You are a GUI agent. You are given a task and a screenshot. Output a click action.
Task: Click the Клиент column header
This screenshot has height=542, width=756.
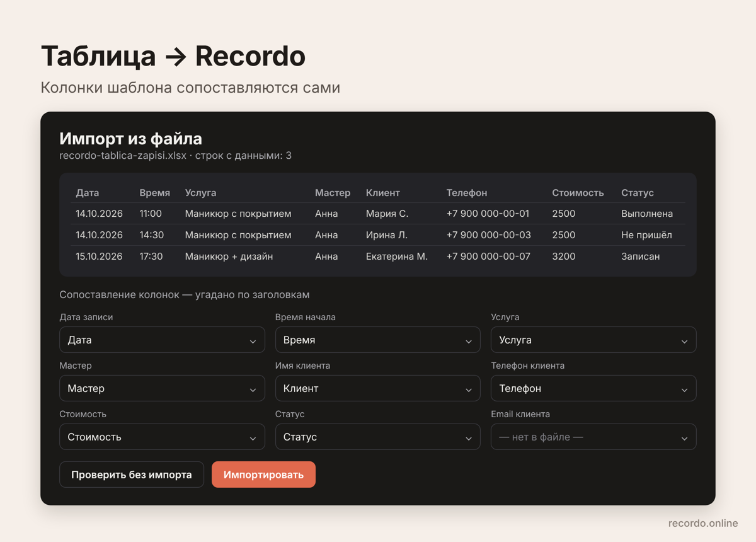pyautogui.click(x=383, y=193)
